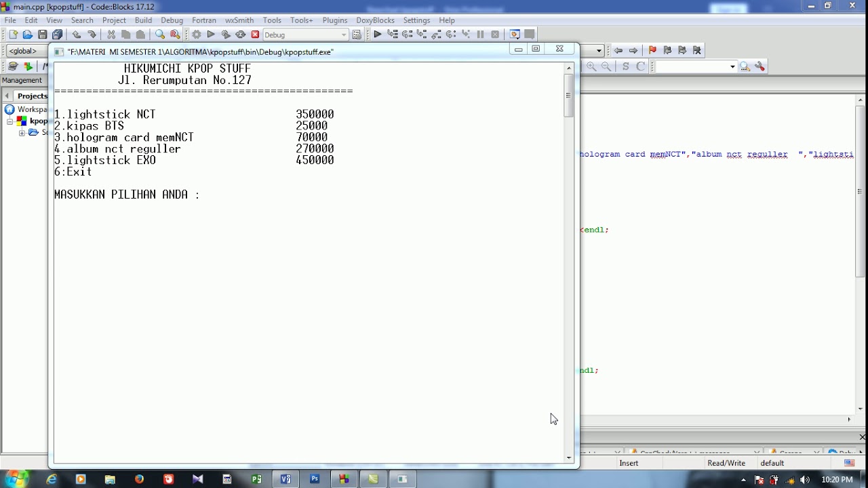Select the Projects tab in Management
The height and width of the screenshot is (488, 868).
[x=32, y=96]
